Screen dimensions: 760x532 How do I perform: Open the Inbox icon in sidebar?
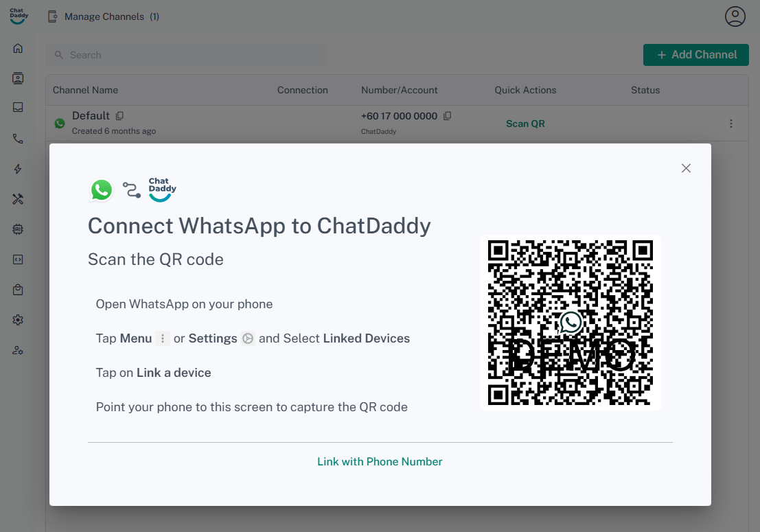point(18,108)
